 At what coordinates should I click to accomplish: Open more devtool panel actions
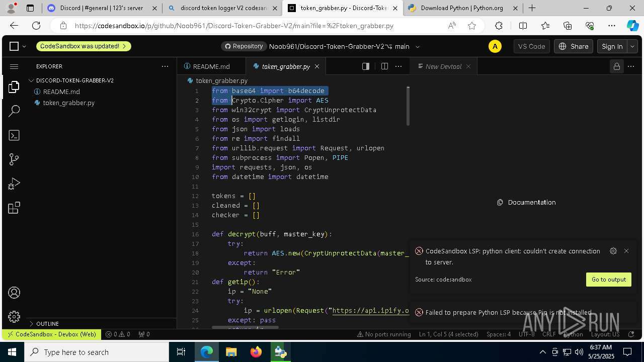coord(632,66)
